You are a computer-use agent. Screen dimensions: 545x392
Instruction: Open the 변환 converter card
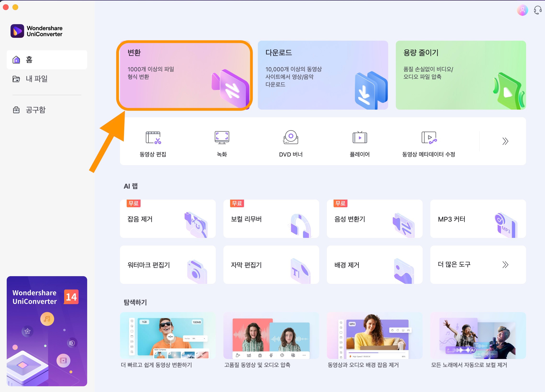pyautogui.click(x=185, y=75)
